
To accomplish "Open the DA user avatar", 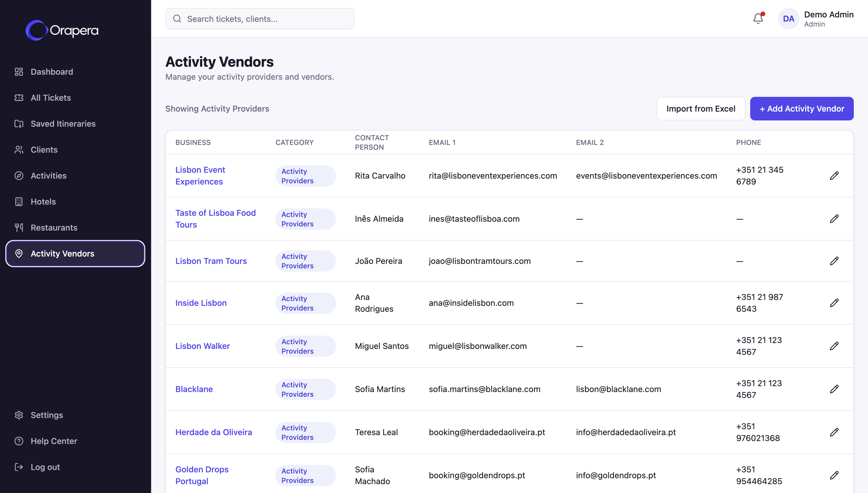I will pyautogui.click(x=789, y=19).
